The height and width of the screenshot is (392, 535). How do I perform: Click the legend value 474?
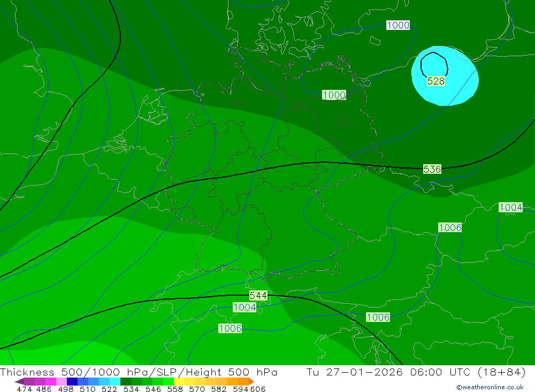(24, 389)
